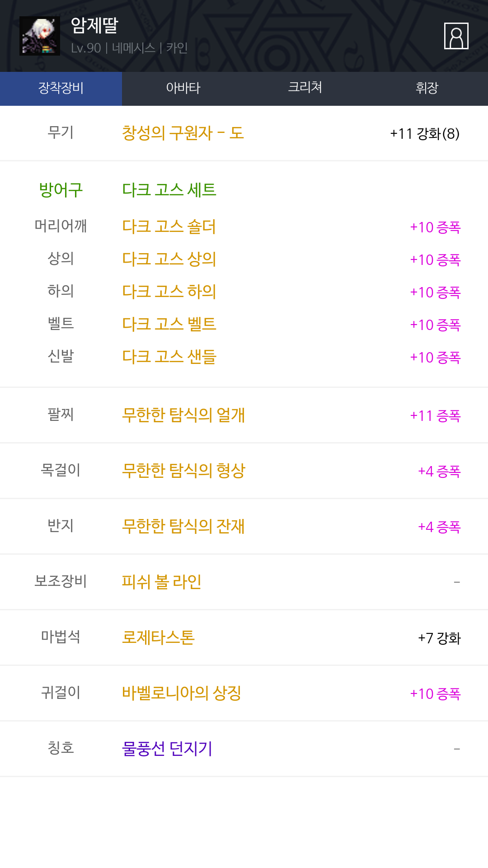Viewport: 488px width, 868px height.
Task: Open the 다크 고스 숄더 item
Action: [169, 226]
